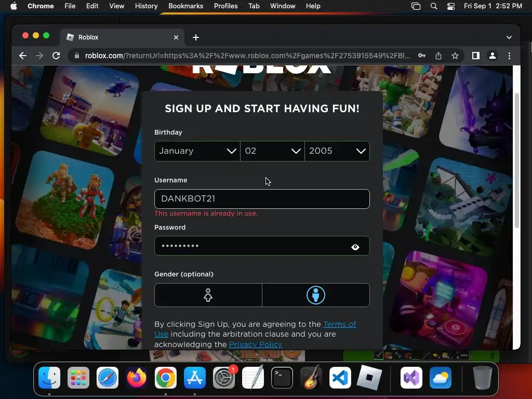The width and height of the screenshot is (532, 399).
Task: Toggle the Chrome side panel
Action: click(x=476, y=56)
